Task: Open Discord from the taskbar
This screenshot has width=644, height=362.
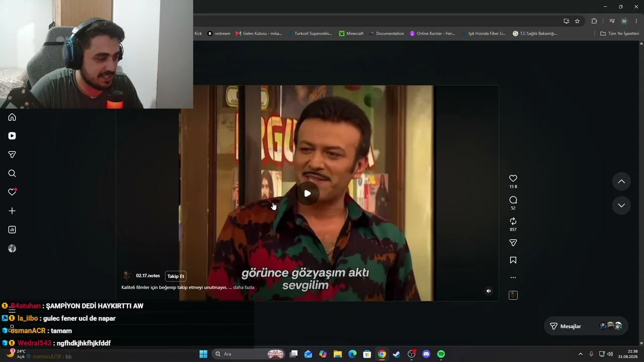Action: 426,354
